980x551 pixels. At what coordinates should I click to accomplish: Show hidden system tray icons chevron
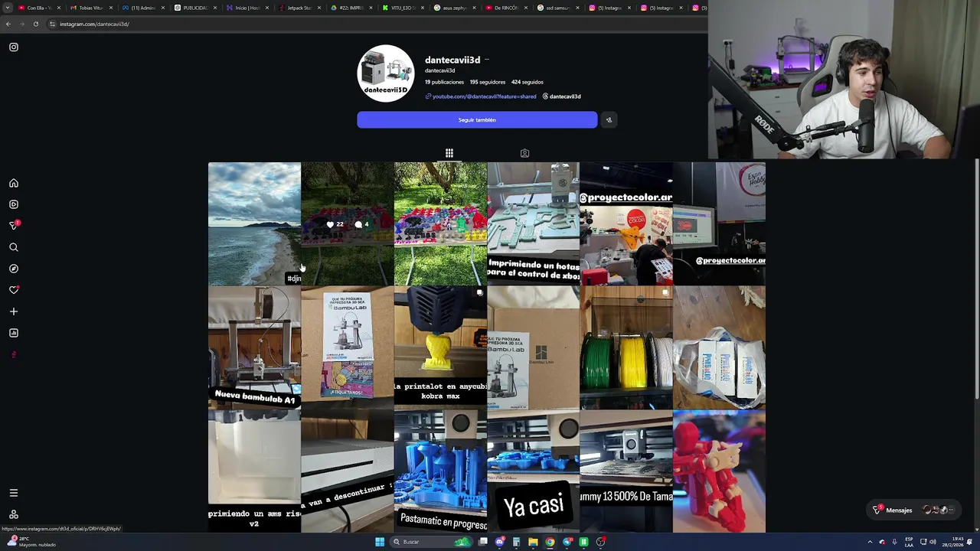point(870,542)
